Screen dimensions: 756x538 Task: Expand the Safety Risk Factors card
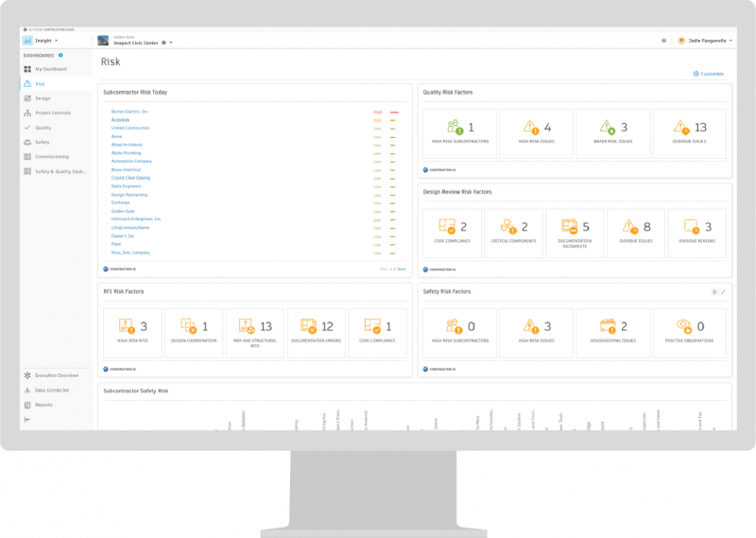[723, 292]
